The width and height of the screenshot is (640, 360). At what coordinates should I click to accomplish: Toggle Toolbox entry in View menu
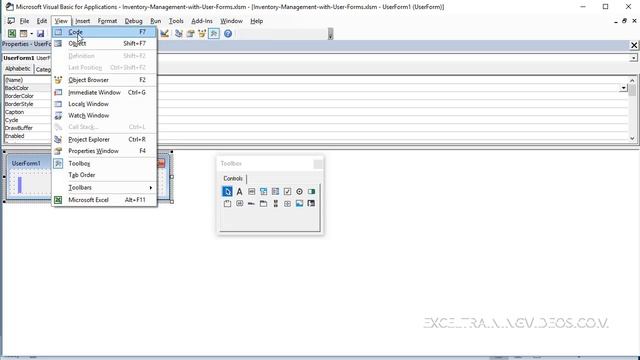pyautogui.click(x=104, y=163)
